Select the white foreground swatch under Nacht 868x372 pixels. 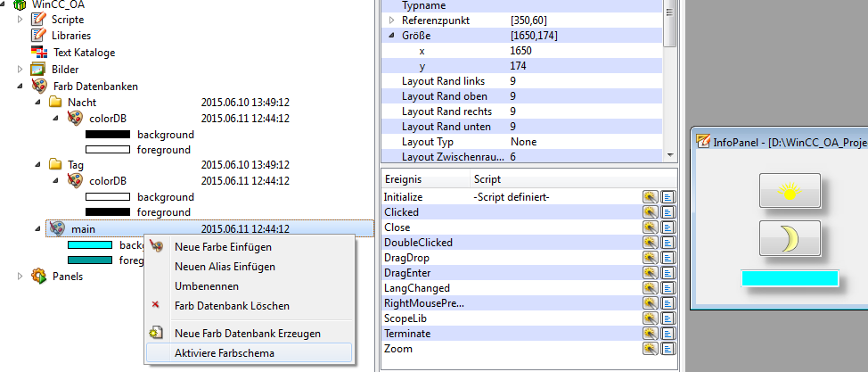pos(108,150)
